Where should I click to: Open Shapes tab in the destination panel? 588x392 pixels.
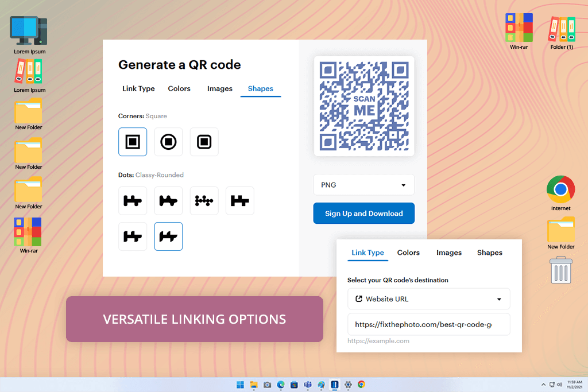click(490, 253)
